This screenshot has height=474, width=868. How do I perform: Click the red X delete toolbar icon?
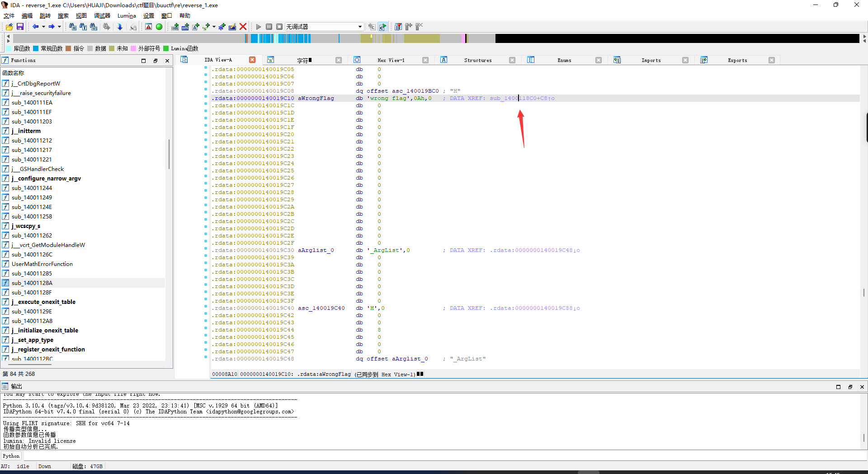(x=243, y=27)
